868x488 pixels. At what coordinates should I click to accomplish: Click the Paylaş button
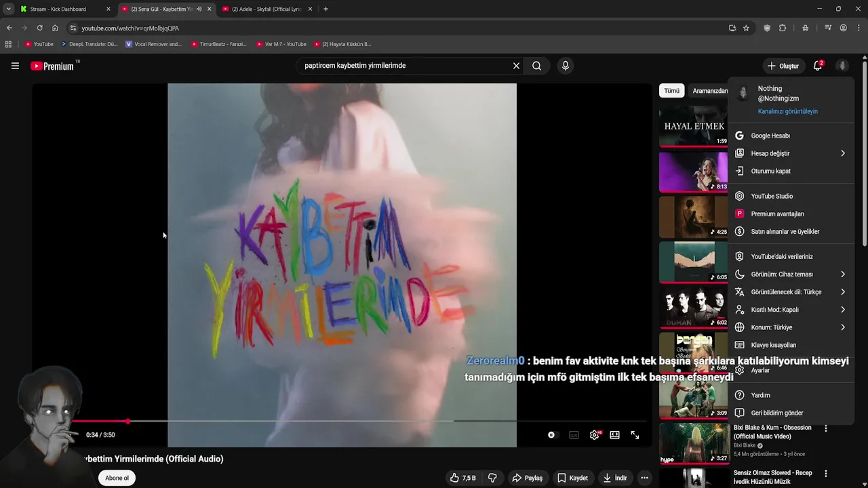(x=527, y=478)
